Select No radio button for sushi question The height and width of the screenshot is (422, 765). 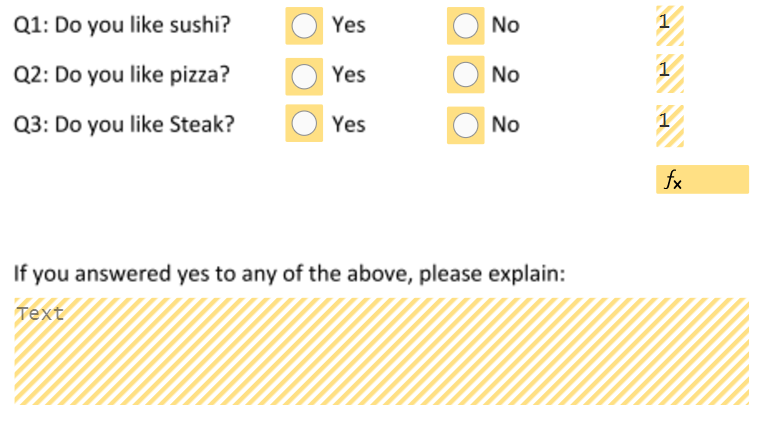coord(465,26)
